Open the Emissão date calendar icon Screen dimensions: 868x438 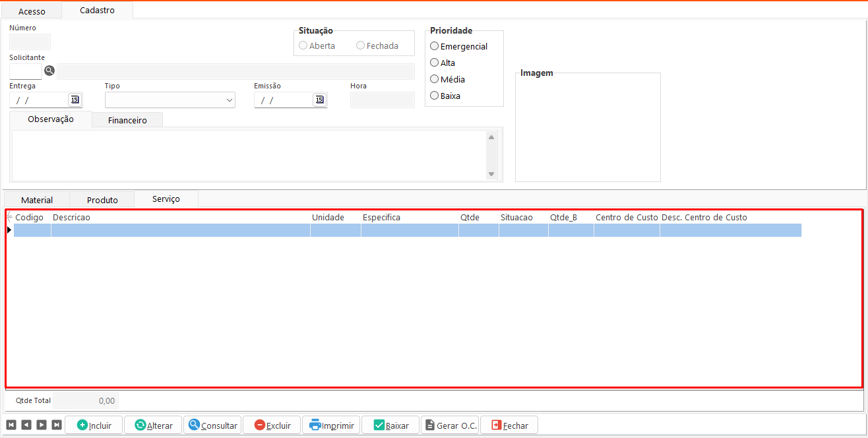coord(319,100)
